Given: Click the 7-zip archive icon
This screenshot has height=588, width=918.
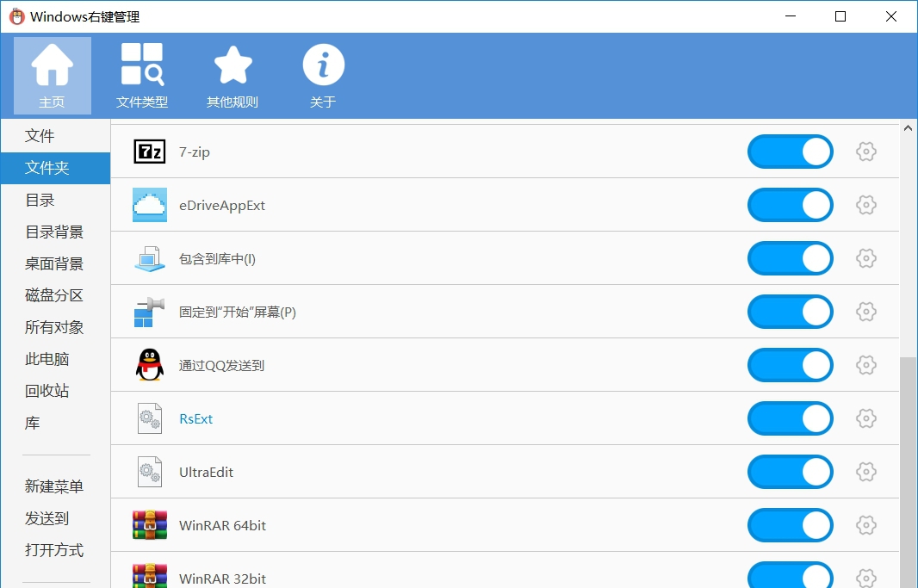Looking at the screenshot, I should 150,152.
